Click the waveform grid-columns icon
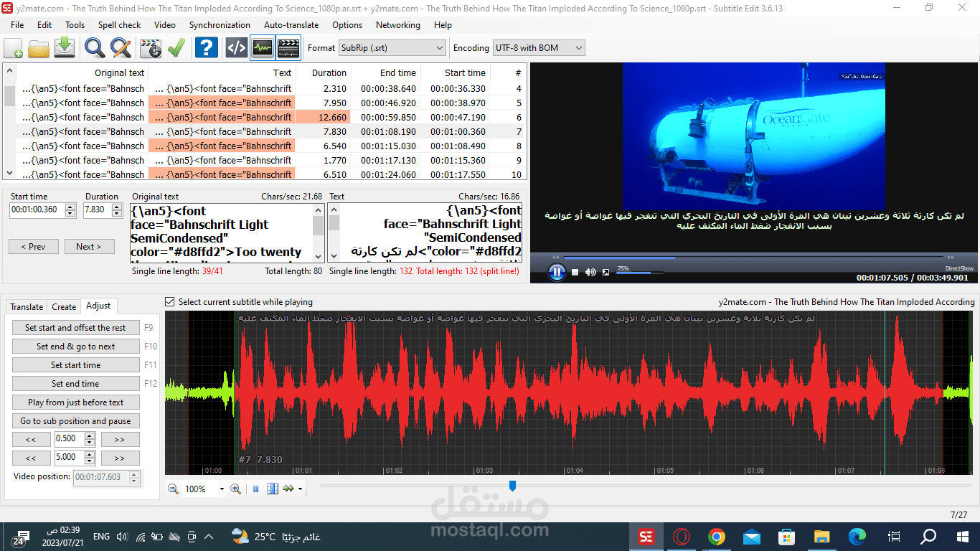 pos(273,489)
